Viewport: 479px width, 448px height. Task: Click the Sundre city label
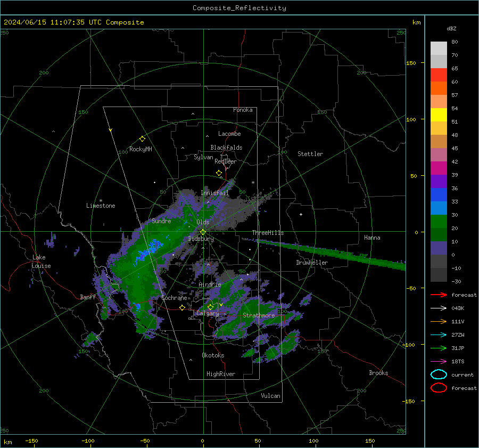pos(161,221)
